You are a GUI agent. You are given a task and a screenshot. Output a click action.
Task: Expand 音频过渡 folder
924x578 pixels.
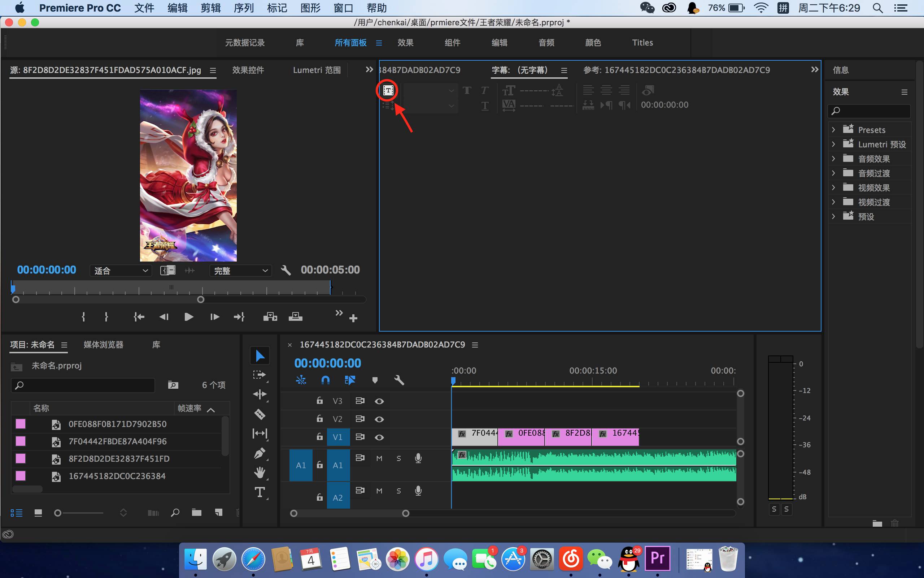coord(833,173)
